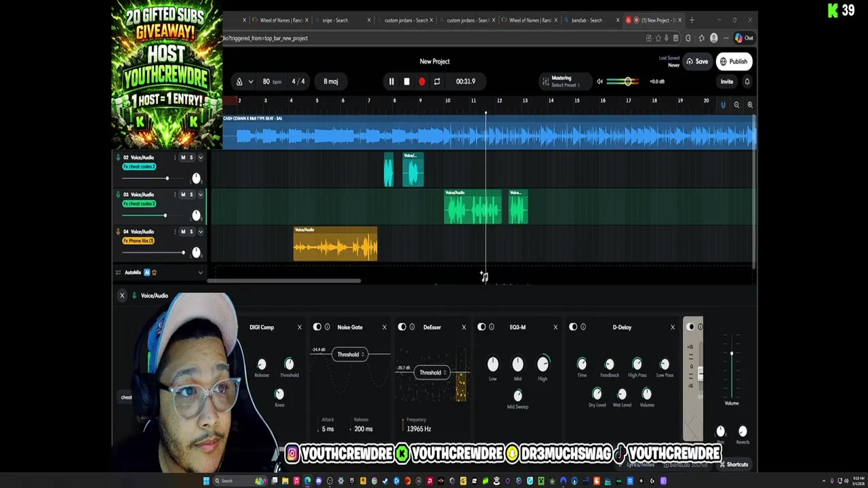868x488 pixels.
Task: Solo track 02 Voice/Audio
Action: 191,157
